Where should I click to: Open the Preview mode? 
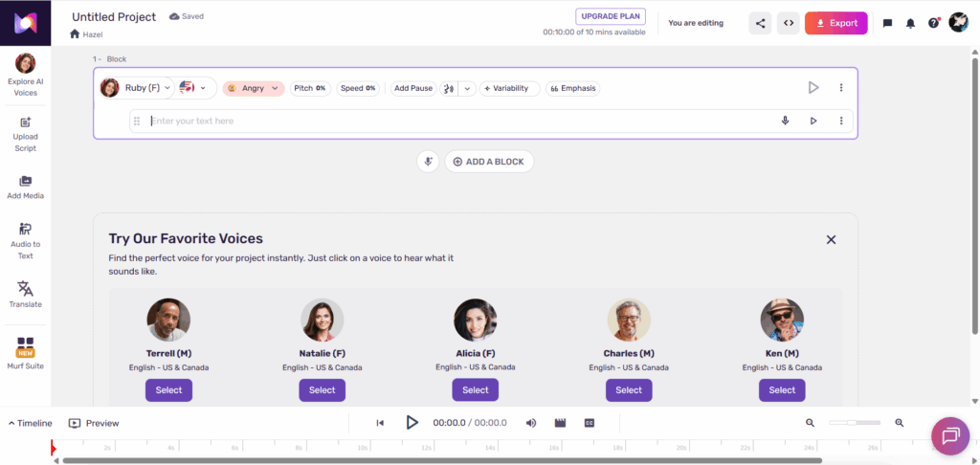[94, 423]
